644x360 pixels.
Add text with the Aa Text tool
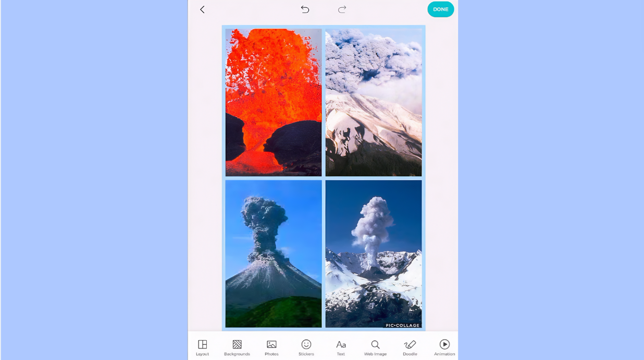tap(341, 347)
